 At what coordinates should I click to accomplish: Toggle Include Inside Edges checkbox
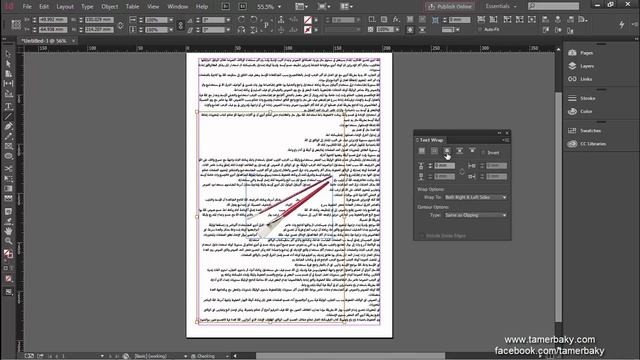[422, 236]
